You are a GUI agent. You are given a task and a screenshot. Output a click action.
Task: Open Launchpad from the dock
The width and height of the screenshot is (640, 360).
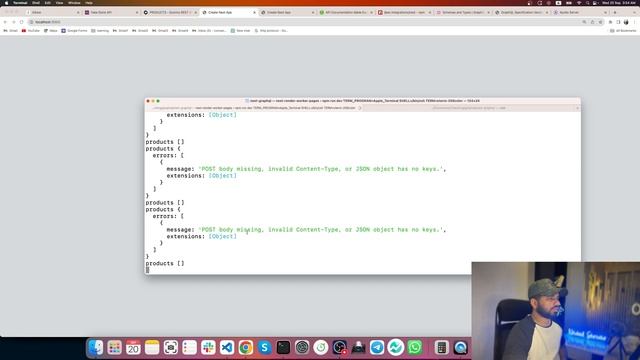114,347
